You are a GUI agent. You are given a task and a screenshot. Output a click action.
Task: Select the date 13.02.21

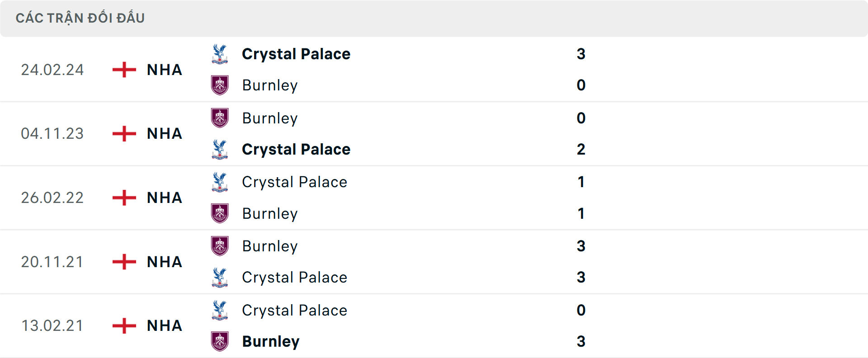click(52, 326)
